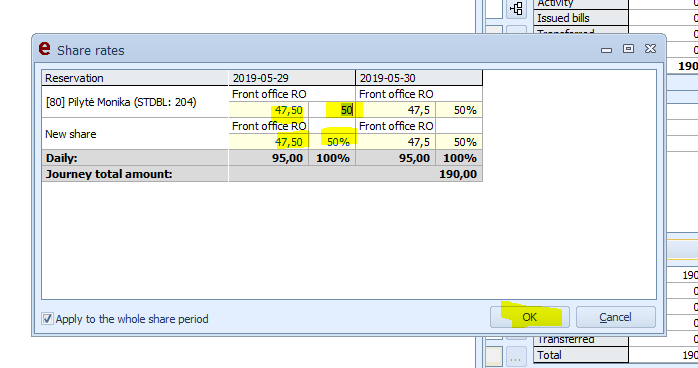Click Issued bills row in background window
This screenshot has width=698, height=368.
click(581, 18)
